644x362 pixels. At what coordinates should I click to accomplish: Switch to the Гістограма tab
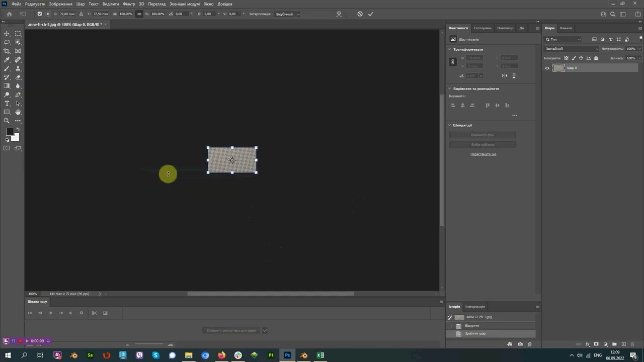[x=482, y=28]
